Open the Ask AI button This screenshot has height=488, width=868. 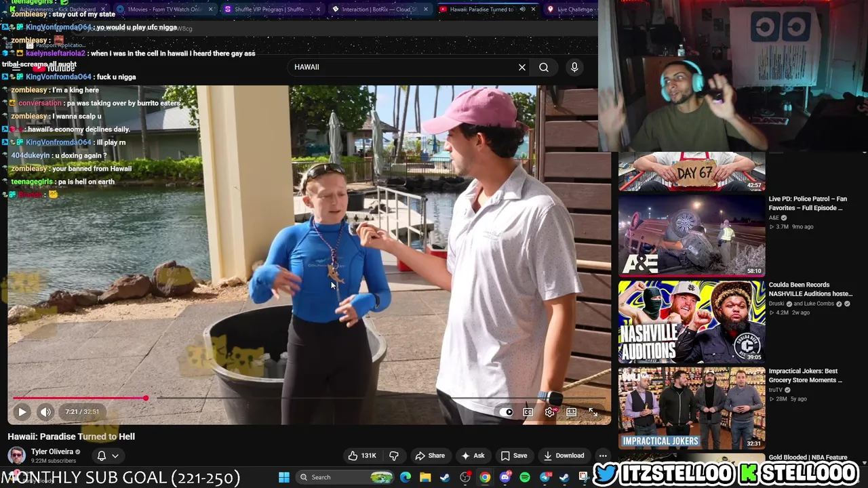coord(473,455)
